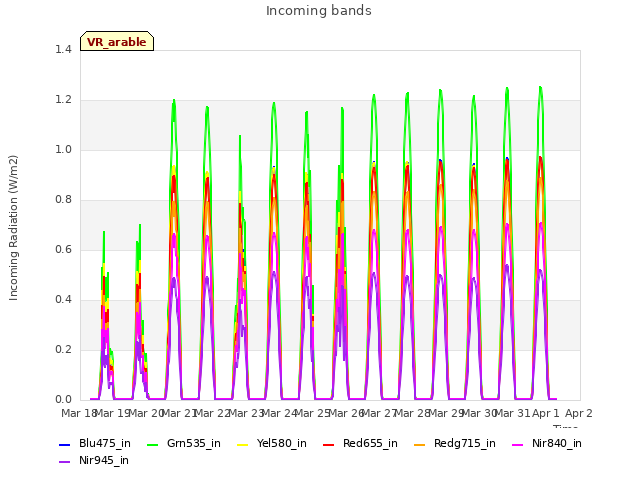
Task: Toggle the Yel580_in legend entry
Action: (x=272, y=444)
